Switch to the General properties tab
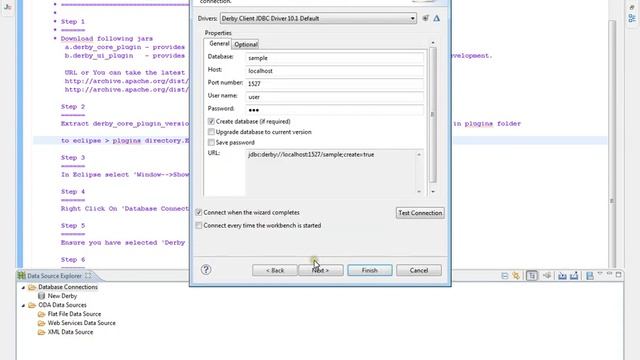 219,43
